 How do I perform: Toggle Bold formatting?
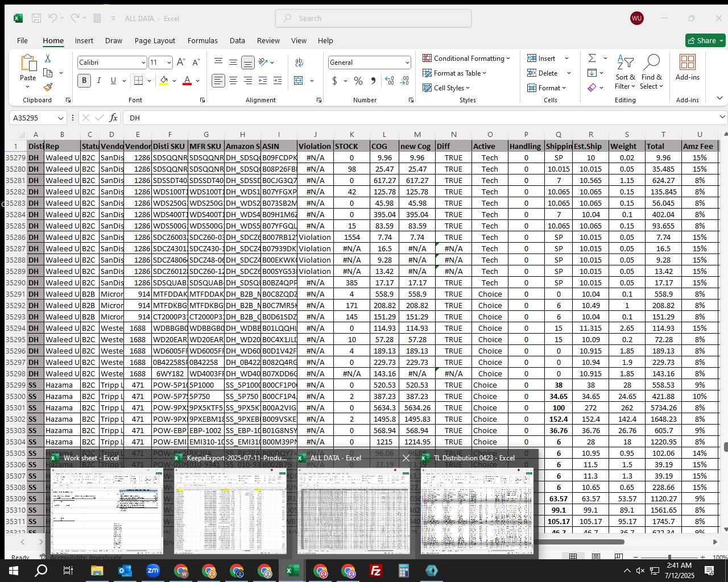84,81
